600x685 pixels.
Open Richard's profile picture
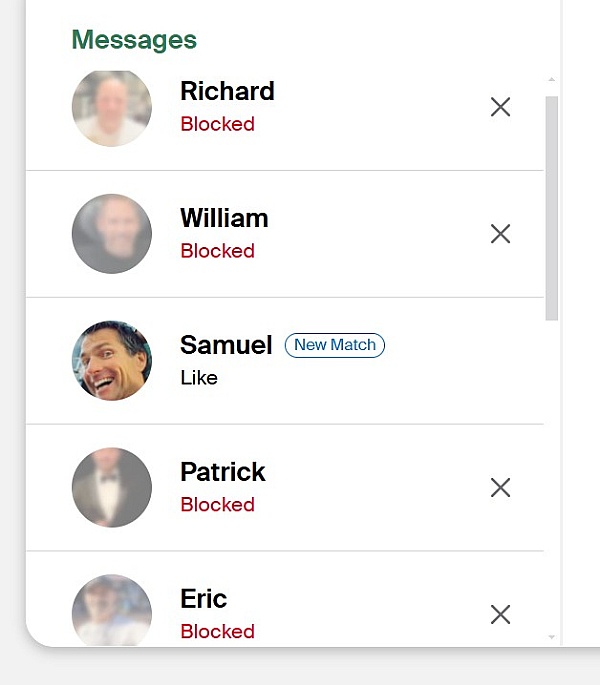pos(112,108)
